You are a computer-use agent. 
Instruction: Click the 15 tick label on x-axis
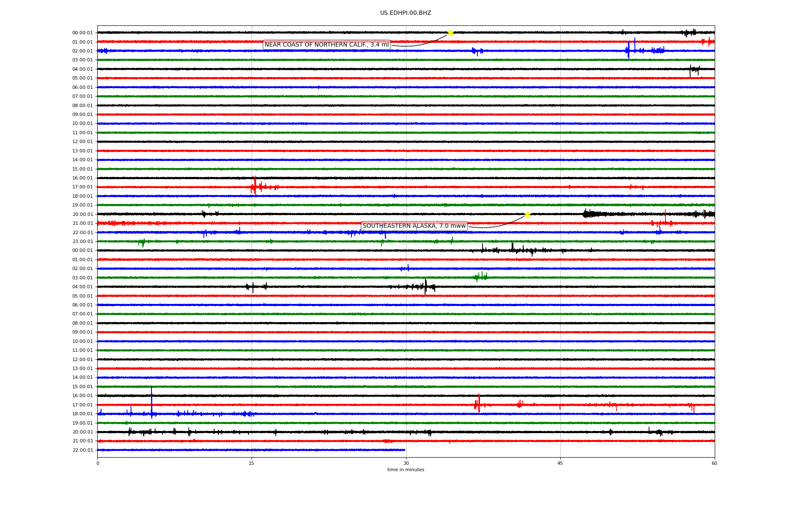[x=252, y=463]
